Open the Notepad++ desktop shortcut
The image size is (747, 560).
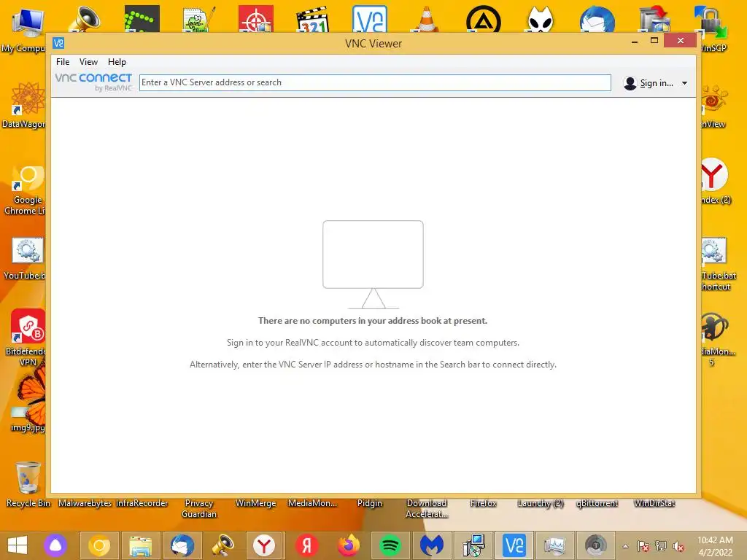(198, 19)
